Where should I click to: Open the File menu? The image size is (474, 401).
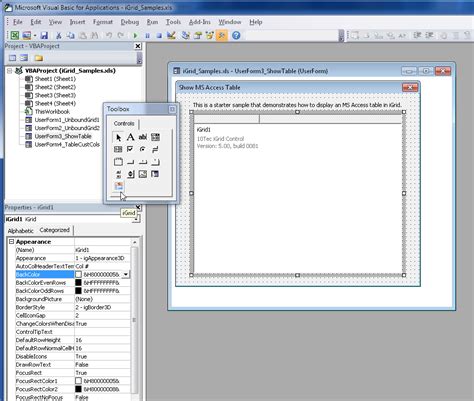coord(18,22)
